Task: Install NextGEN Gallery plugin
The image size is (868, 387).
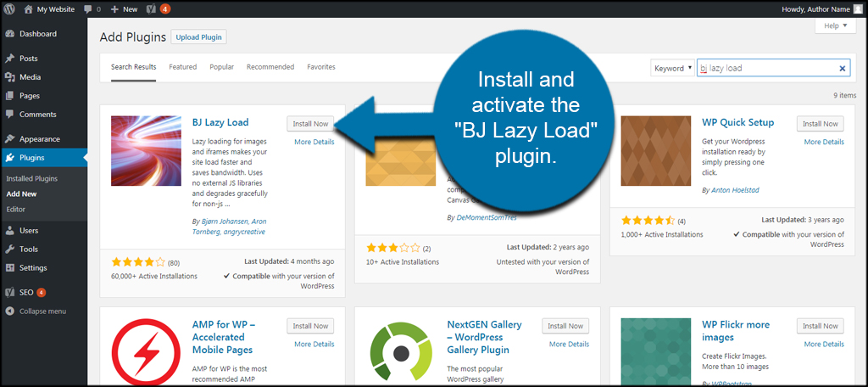Action: [565, 326]
